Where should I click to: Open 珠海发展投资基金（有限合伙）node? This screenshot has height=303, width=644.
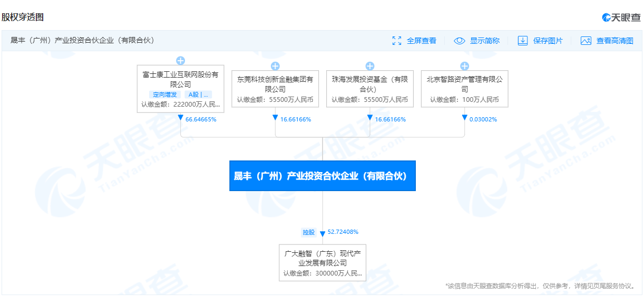click(370, 89)
